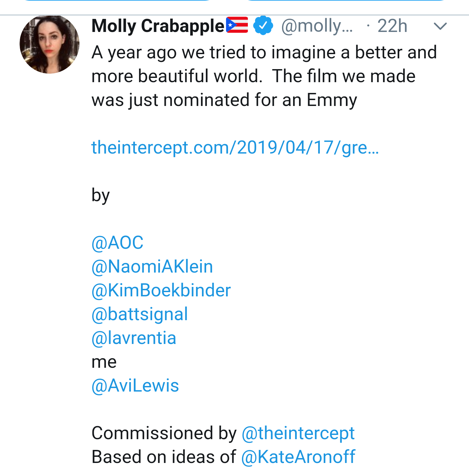Open the @AOC mention
Image resolution: width=469 pixels, height=476 pixels.
[x=118, y=243]
